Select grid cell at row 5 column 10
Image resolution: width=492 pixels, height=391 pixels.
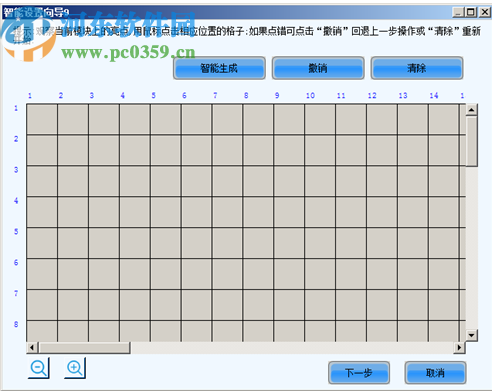320,243
